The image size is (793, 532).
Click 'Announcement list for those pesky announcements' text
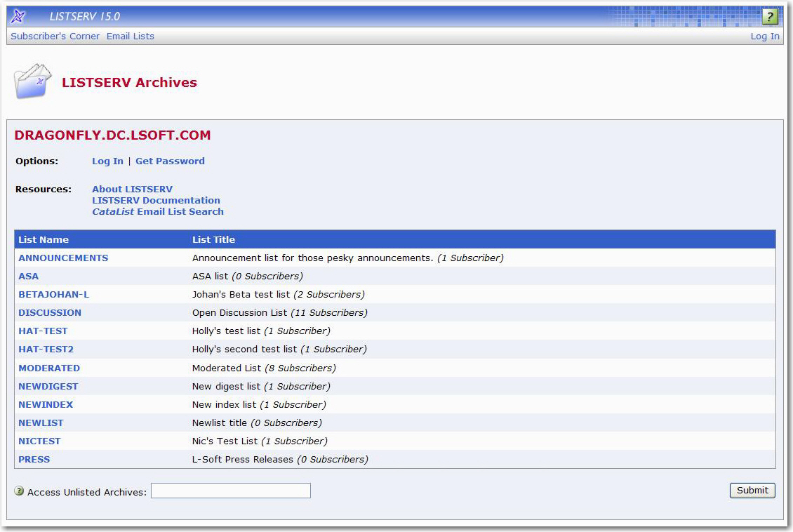pos(312,258)
